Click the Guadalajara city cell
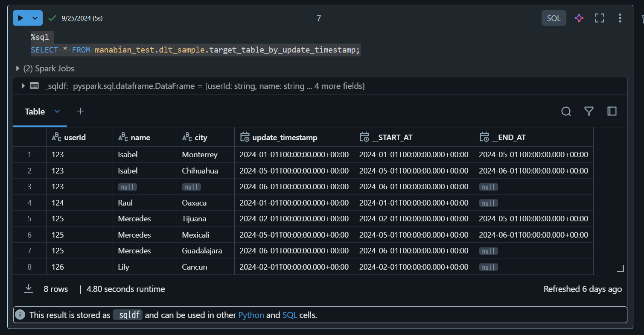This screenshot has height=335, width=644. pyautogui.click(x=206, y=250)
